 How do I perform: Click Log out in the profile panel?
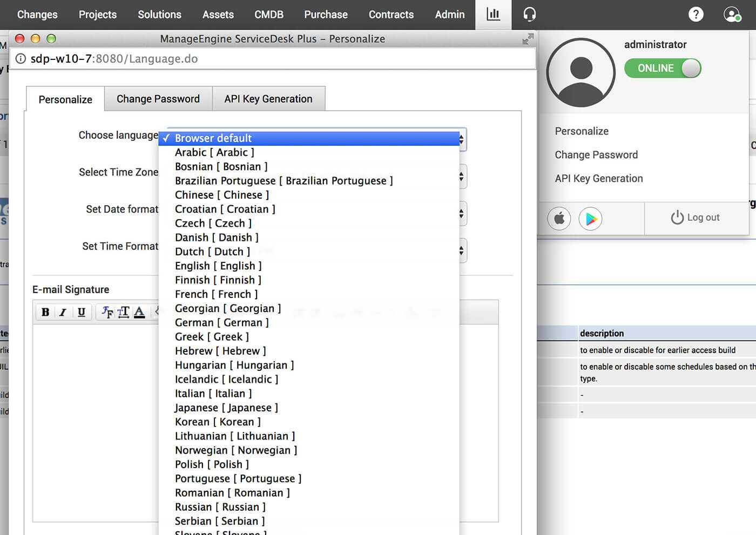(696, 218)
